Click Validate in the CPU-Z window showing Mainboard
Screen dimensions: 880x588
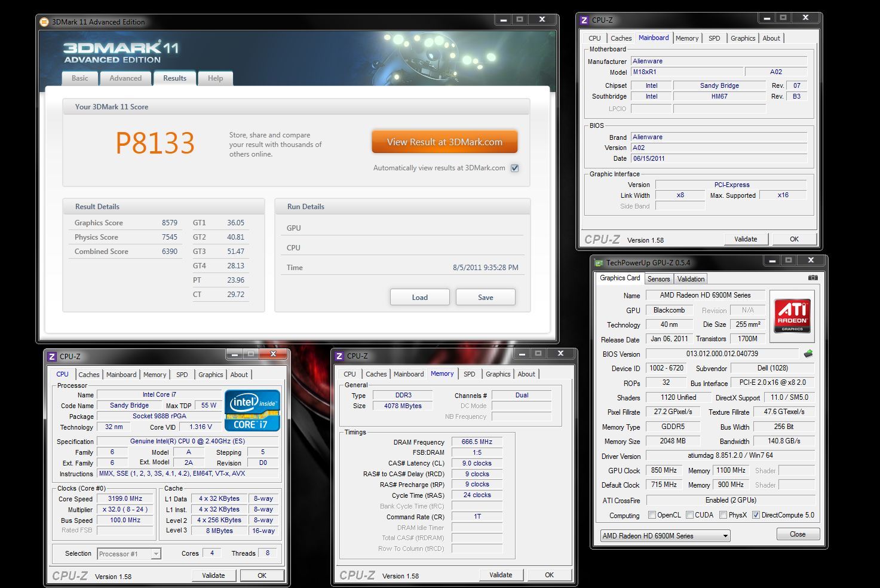[x=746, y=239]
